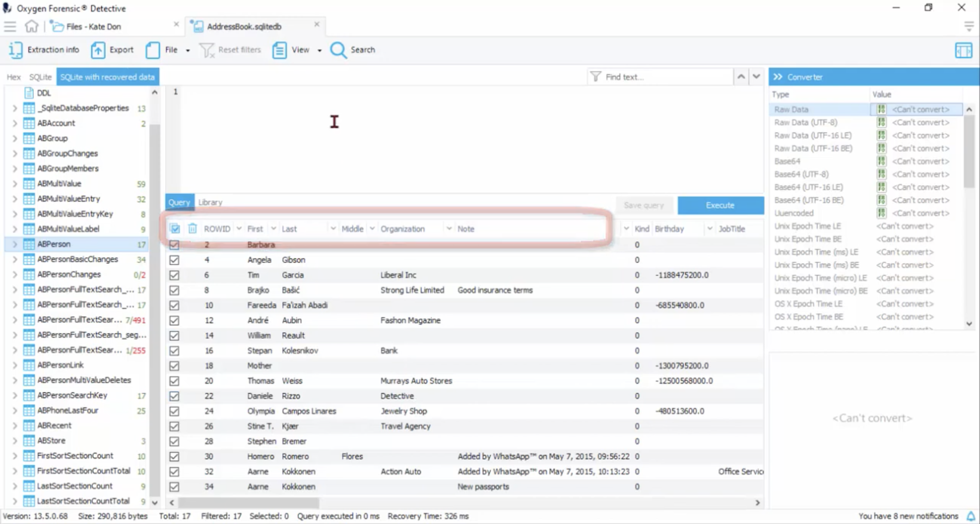980x524 pixels.
Task: Open notifications via the bell icon
Action: click(x=971, y=516)
